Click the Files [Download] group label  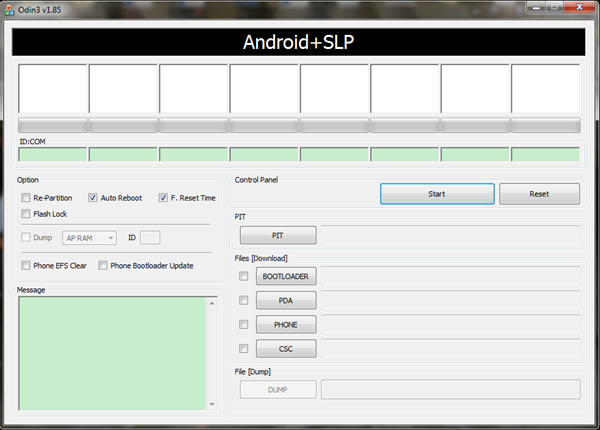coord(261,258)
